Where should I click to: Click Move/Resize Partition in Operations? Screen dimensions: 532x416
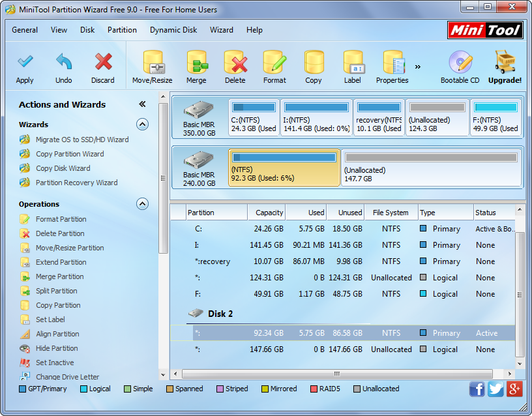[70, 248]
